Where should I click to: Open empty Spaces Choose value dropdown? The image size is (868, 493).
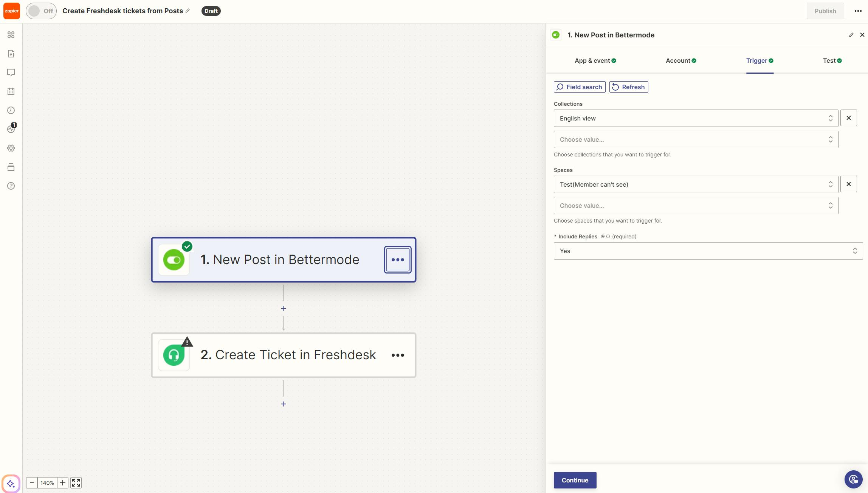(696, 206)
